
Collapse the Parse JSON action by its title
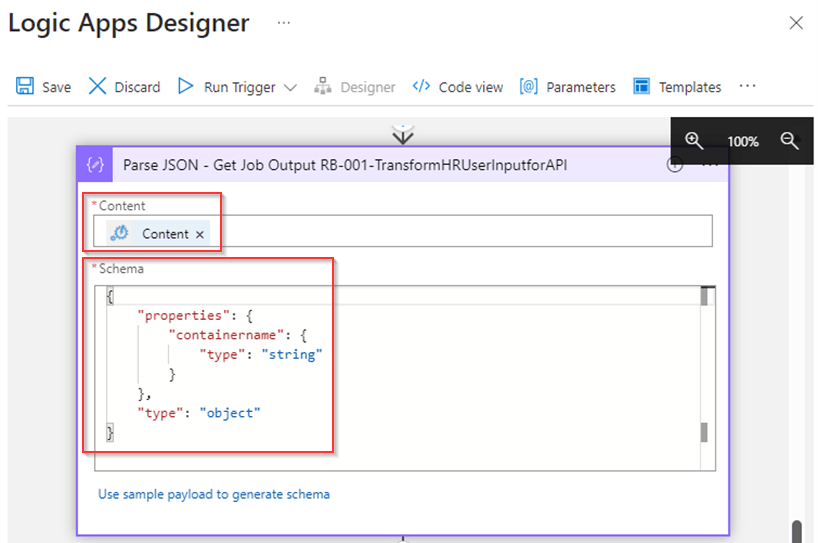(x=344, y=165)
